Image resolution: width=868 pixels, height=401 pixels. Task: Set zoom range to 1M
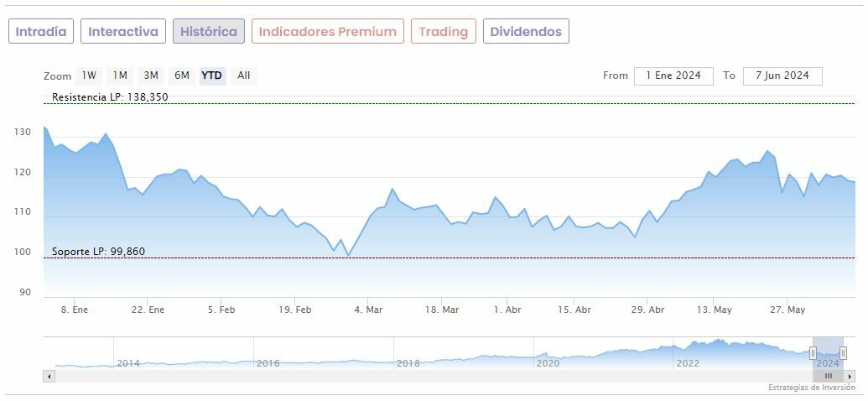[x=120, y=76]
